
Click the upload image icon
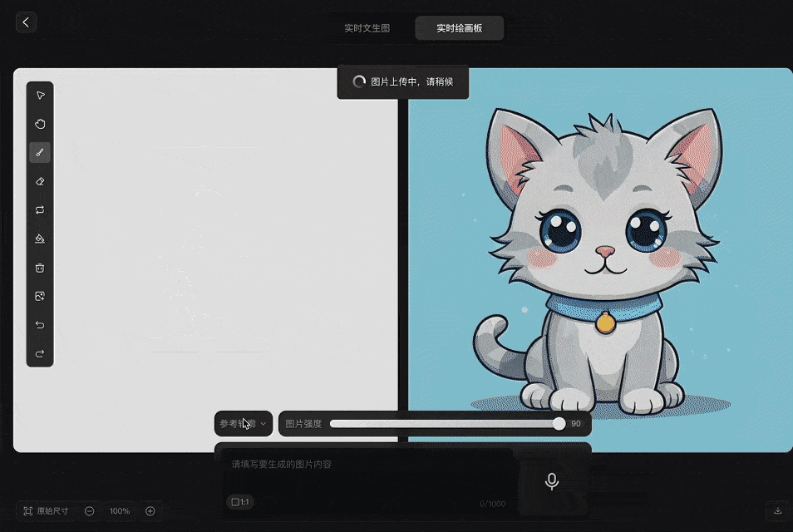pos(40,297)
